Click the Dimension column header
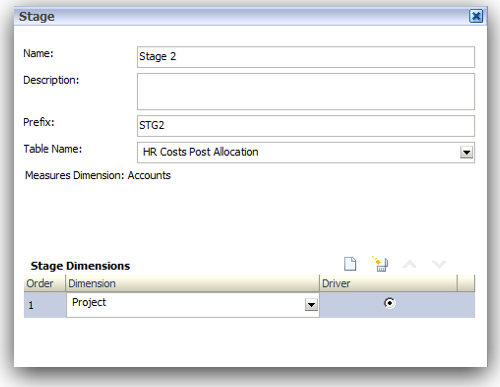The image size is (500, 387). pyautogui.click(x=192, y=283)
